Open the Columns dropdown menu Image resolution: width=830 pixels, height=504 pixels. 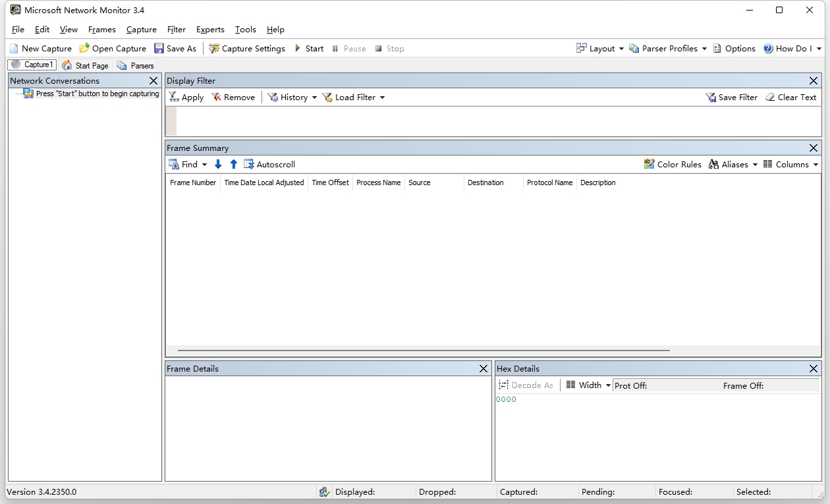pyautogui.click(x=790, y=164)
